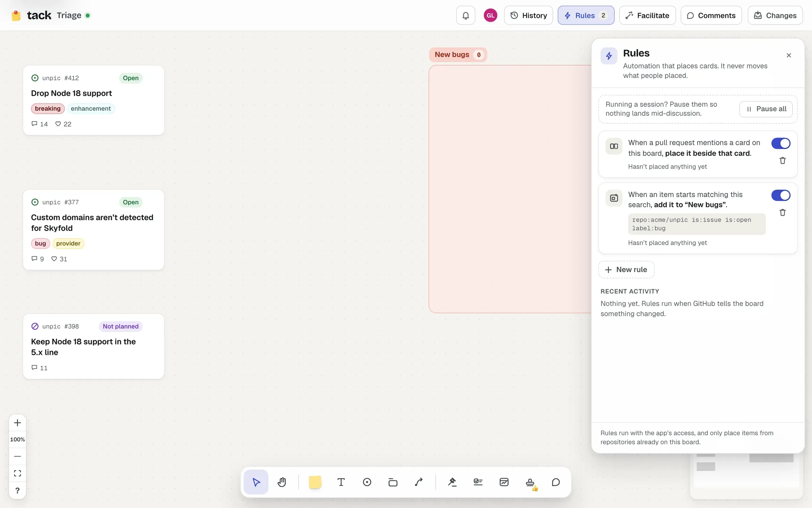This screenshot has width=812, height=508.
Task: Select the stamp reaction tool
Action: click(530, 482)
